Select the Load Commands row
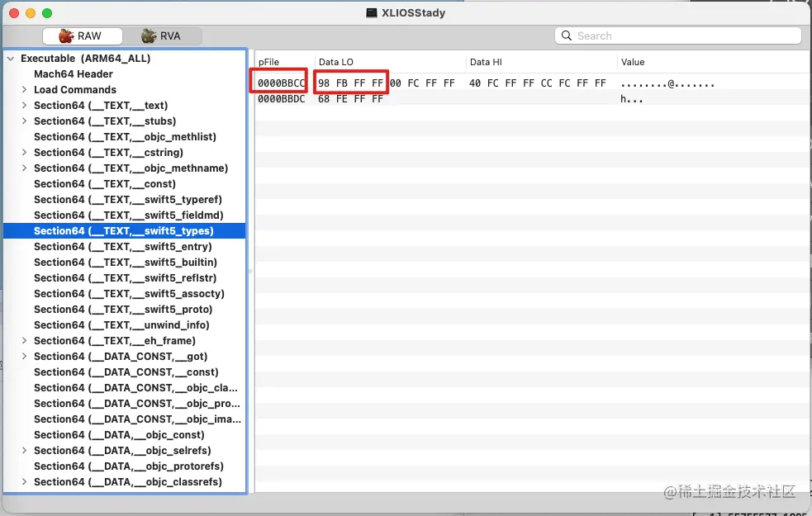The height and width of the screenshot is (516, 812). click(125, 89)
